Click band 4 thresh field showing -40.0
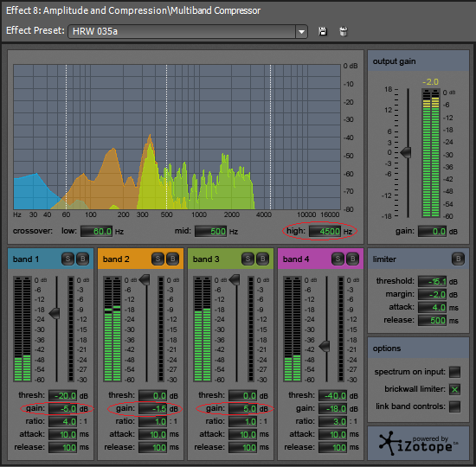Screen dimensions: 476x467 [332, 396]
